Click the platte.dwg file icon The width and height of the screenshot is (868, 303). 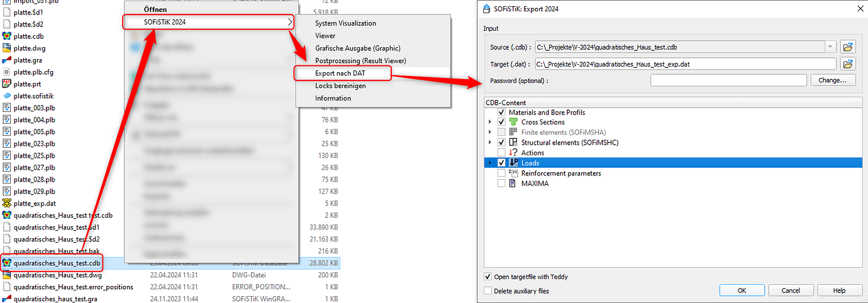pyautogui.click(x=7, y=48)
